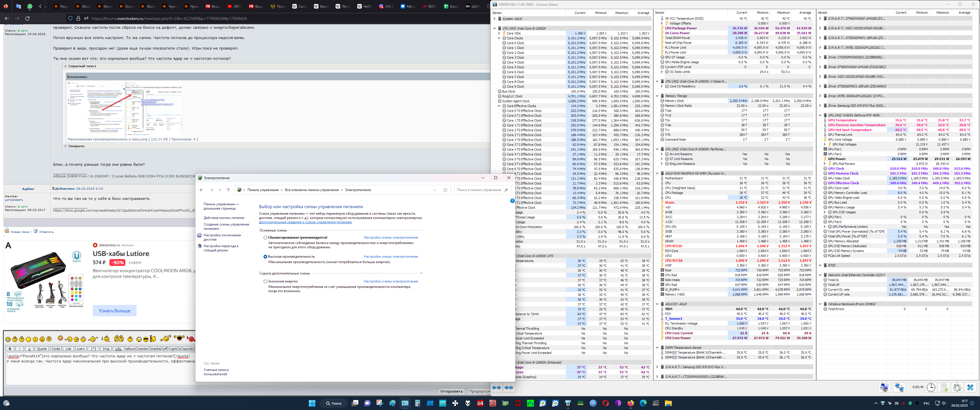The height and width of the screenshot is (410, 980).
Task: Click HWiNFO shrink columns arrows icon
Action: pyautogui.click(x=509, y=388)
